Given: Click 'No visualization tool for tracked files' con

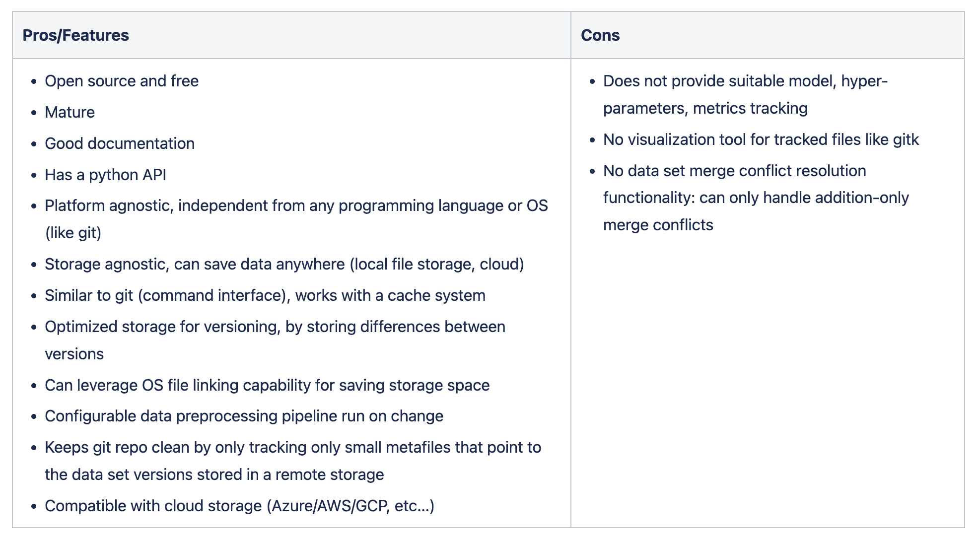Looking at the screenshot, I should [761, 139].
